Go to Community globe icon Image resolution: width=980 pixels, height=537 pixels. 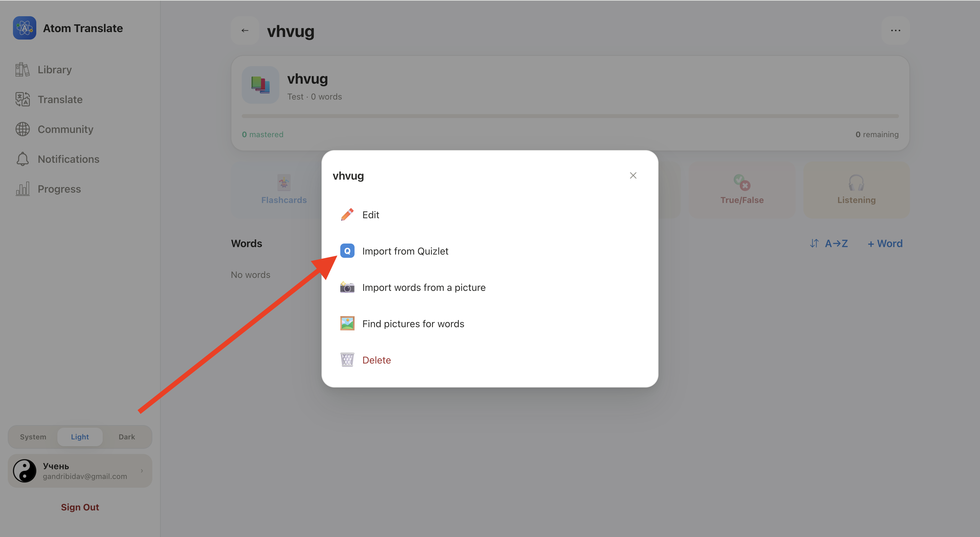(22, 129)
